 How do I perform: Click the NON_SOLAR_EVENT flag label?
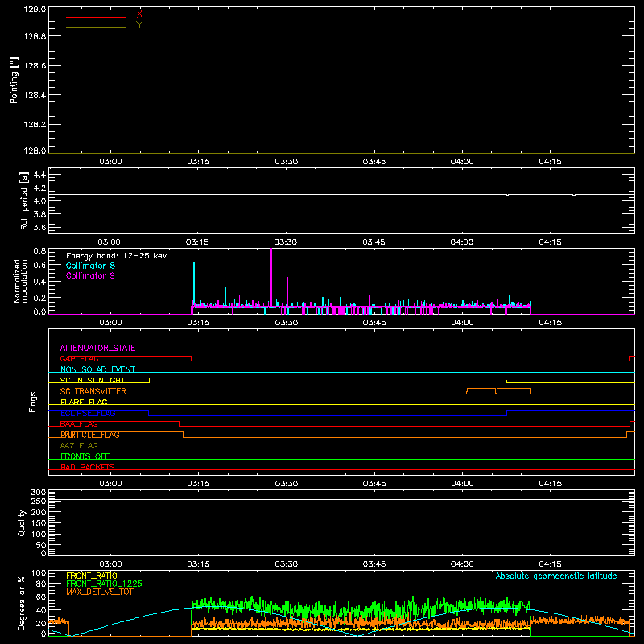coord(97,369)
